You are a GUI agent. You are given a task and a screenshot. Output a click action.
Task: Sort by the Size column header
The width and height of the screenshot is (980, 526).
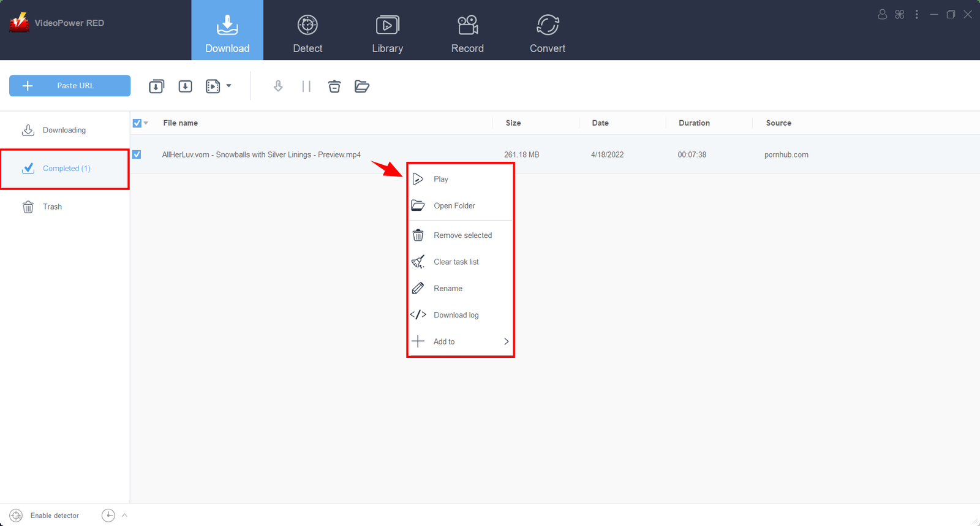pos(513,123)
